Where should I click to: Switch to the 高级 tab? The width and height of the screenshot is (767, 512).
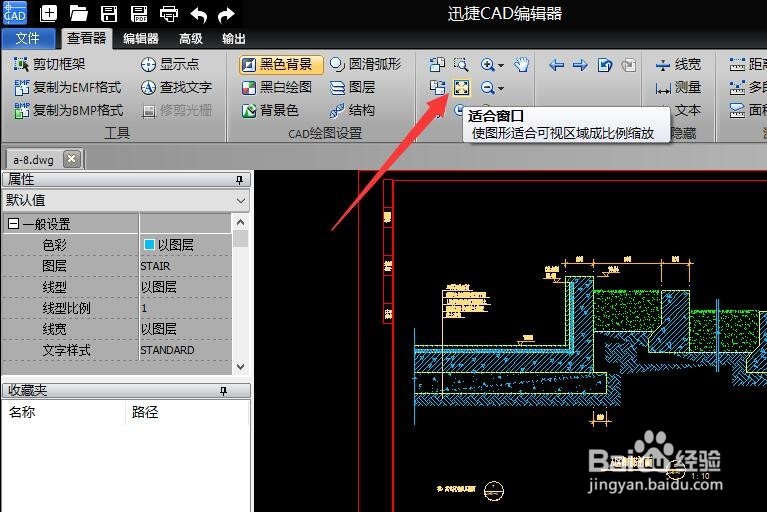[191, 39]
